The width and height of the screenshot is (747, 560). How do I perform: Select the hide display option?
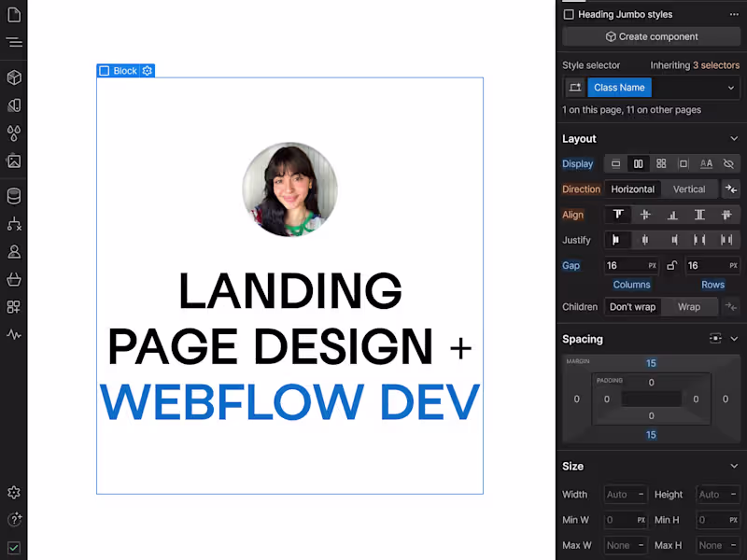tap(726, 163)
